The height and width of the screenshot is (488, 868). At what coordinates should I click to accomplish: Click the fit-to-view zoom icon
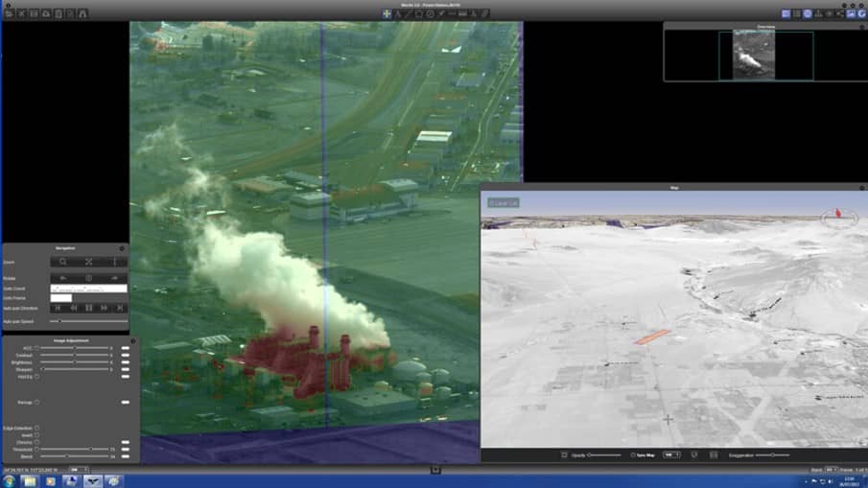[89, 261]
